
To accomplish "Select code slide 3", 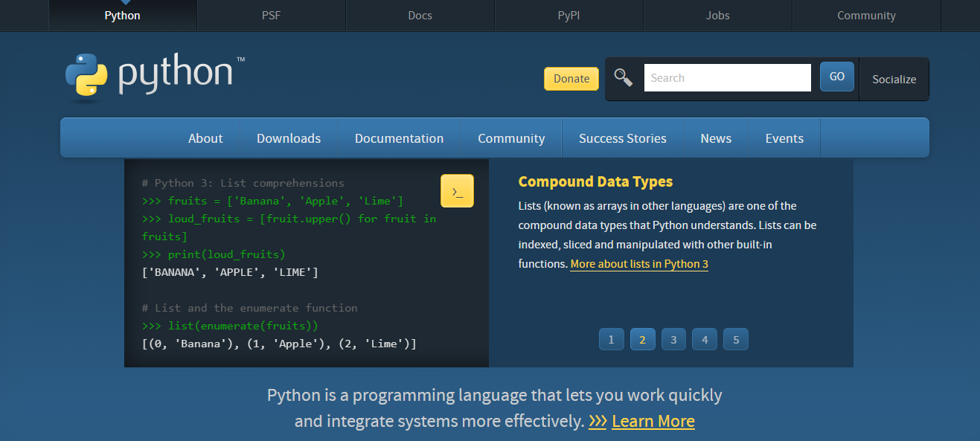I will [673, 339].
